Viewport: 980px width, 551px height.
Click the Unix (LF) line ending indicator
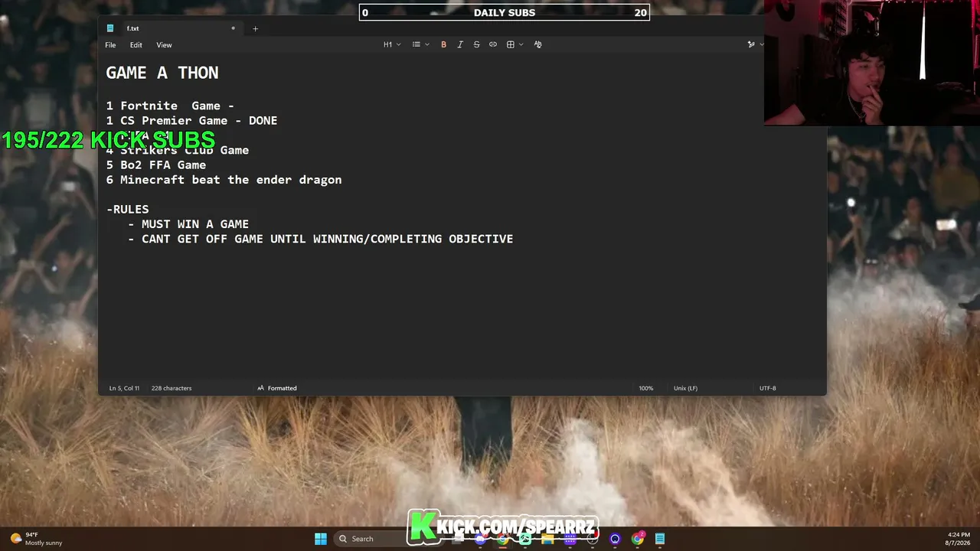(685, 388)
